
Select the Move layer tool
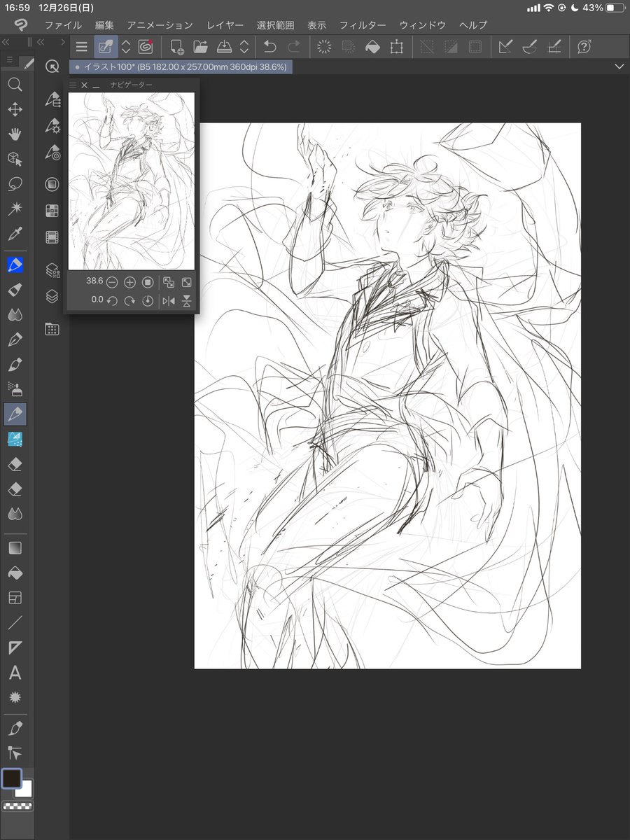pos(15,110)
